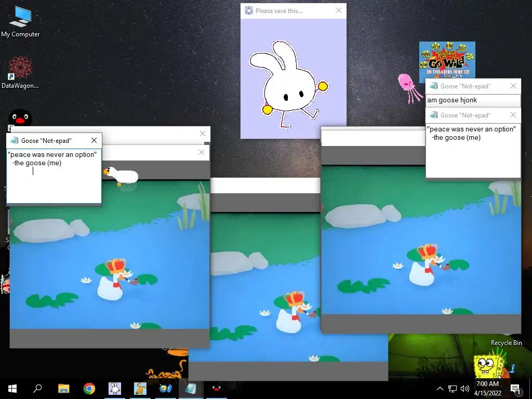Image resolution: width=532 pixels, height=399 pixels.
Task: Open the network status tray icon
Action: coord(453,389)
